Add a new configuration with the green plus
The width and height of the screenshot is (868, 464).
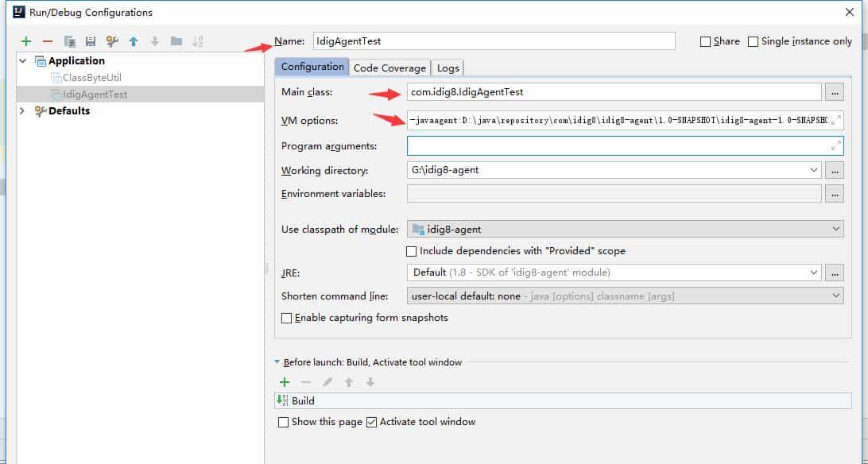click(26, 41)
